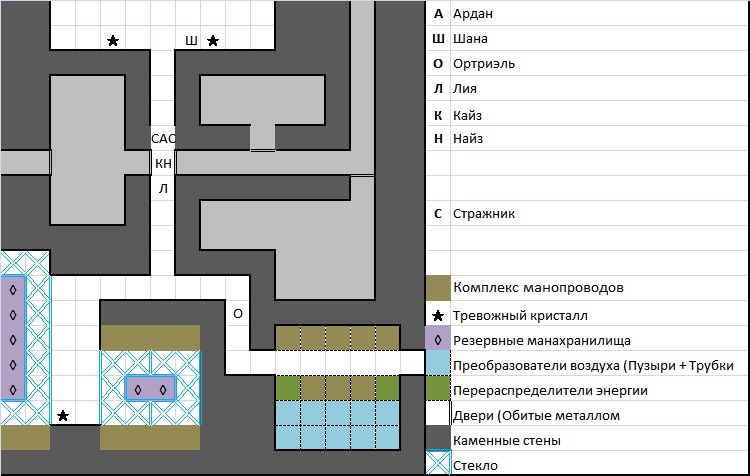
Task: Click the Кайз legend name
Action: pyautogui.click(x=467, y=115)
